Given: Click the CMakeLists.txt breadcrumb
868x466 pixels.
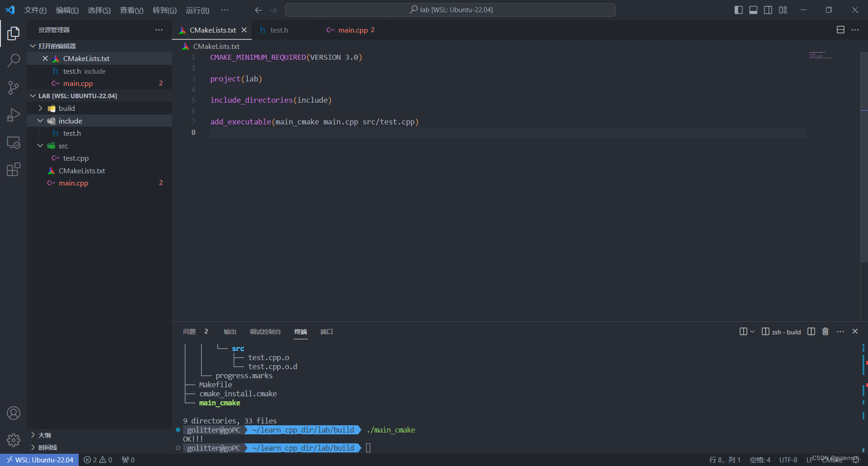Looking at the screenshot, I should [211, 46].
